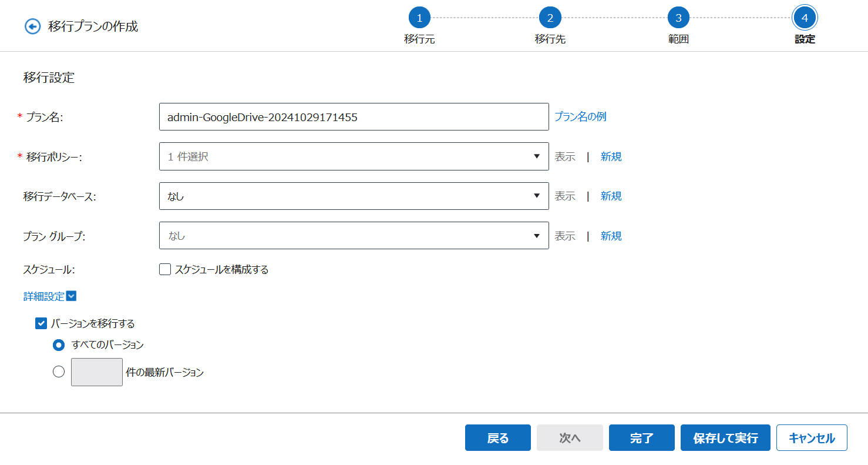The width and height of the screenshot is (868, 465).
Task: Open the 移行ポリシー dropdown
Action: click(354, 156)
